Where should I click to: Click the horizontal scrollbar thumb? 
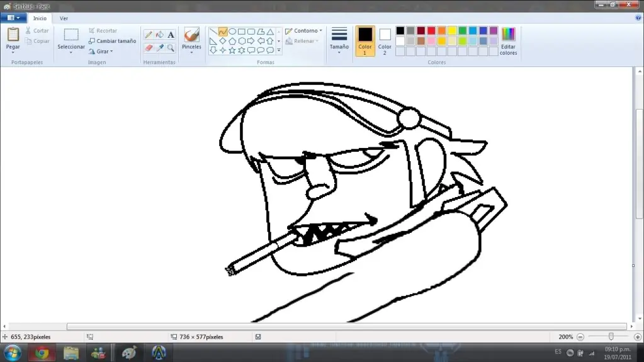347,327
